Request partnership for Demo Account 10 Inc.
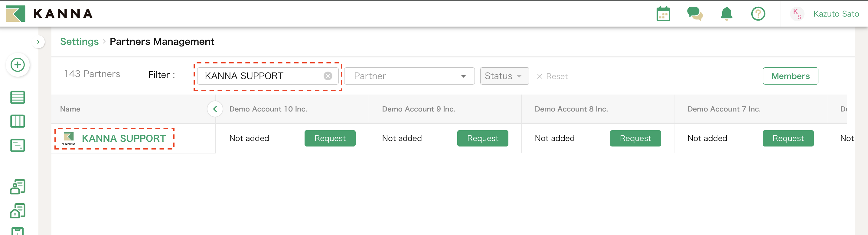Image resolution: width=868 pixels, height=235 pixels. tap(330, 138)
